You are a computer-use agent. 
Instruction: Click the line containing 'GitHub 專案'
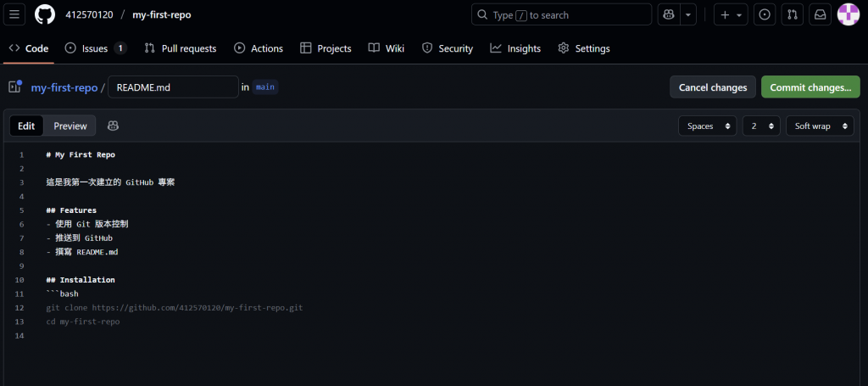[111, 182]
